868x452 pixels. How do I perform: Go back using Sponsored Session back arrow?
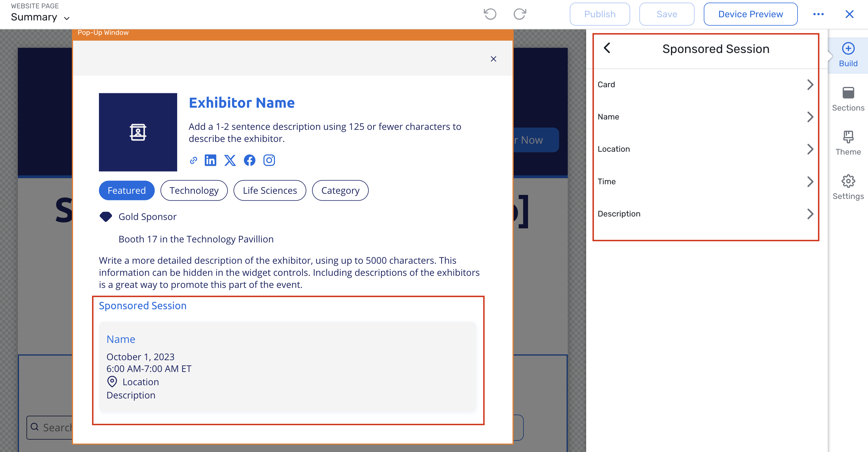pos(607,48)
